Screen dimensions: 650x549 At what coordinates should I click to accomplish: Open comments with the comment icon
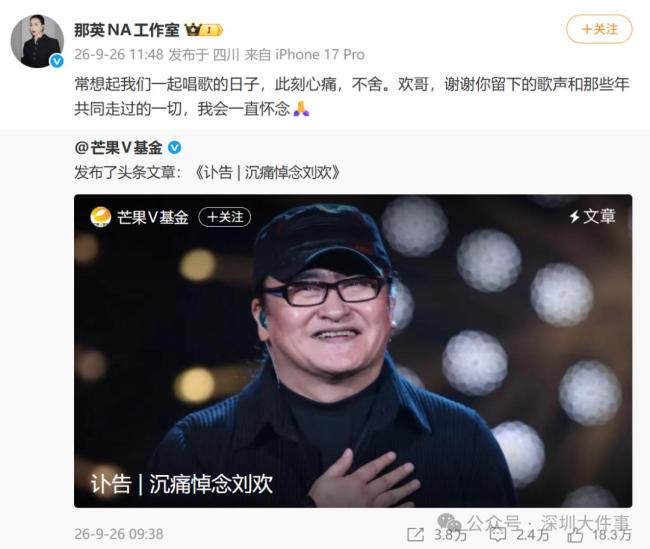498,534
